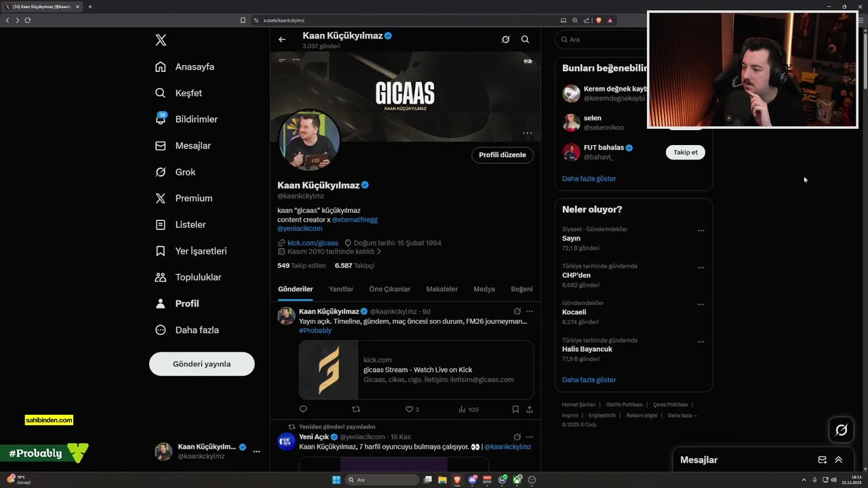Show more trends under Neler oluyor
Image resolution: width=868 pixels, height=488 pixels.
(x=589, y=380)
